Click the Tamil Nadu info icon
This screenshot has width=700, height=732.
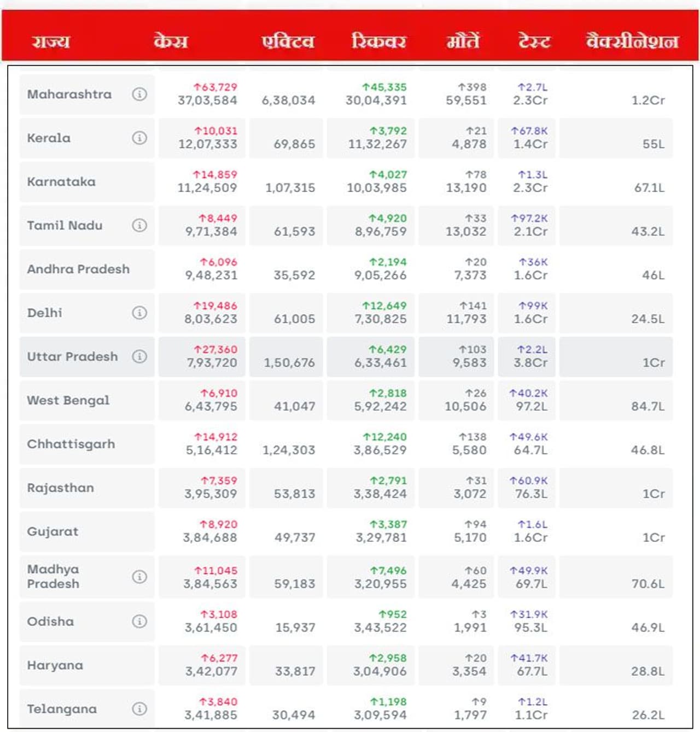click(x=139, y=225)
